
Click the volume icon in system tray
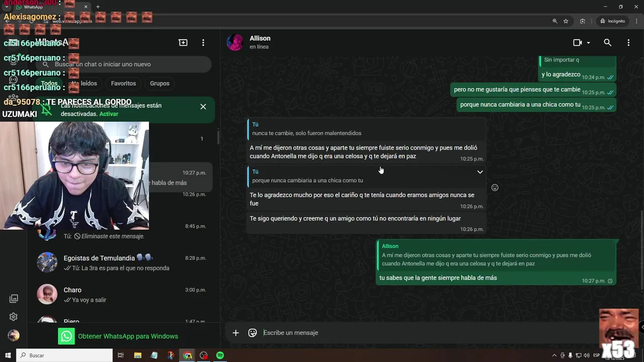[x=587, y=355]
